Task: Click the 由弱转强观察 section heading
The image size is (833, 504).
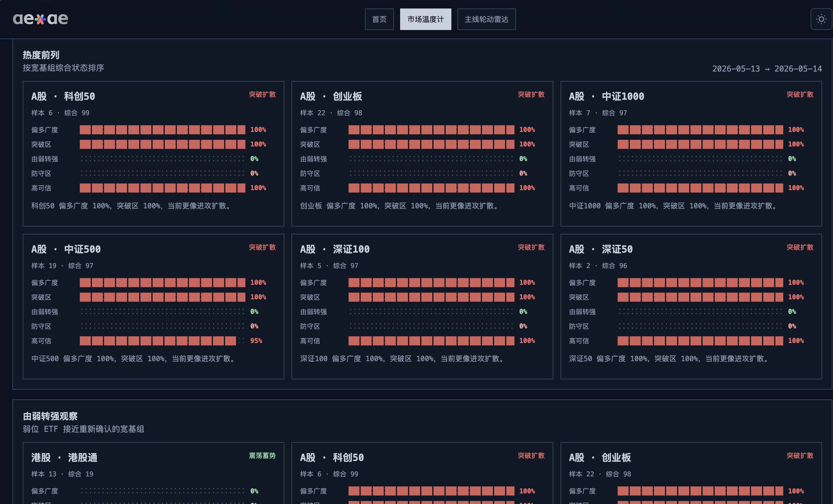Action: pyautogui.click(x=50, y=416)
